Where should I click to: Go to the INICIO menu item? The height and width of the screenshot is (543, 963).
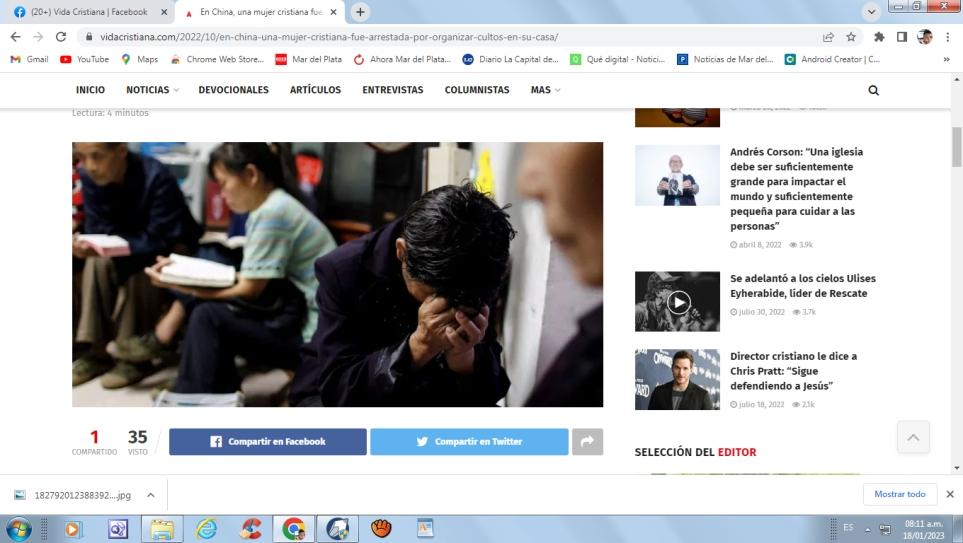90,90
